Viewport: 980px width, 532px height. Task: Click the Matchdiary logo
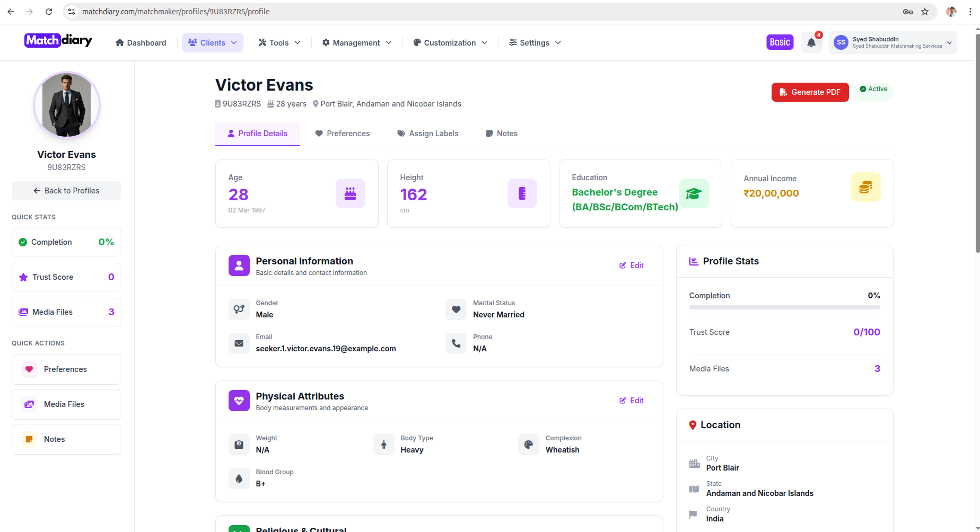(x=58, y=41)
